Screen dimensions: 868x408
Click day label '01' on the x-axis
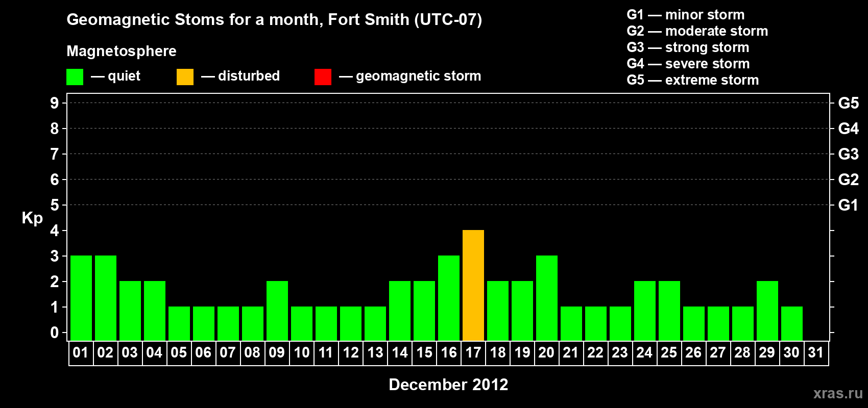[x=81, y=352]
